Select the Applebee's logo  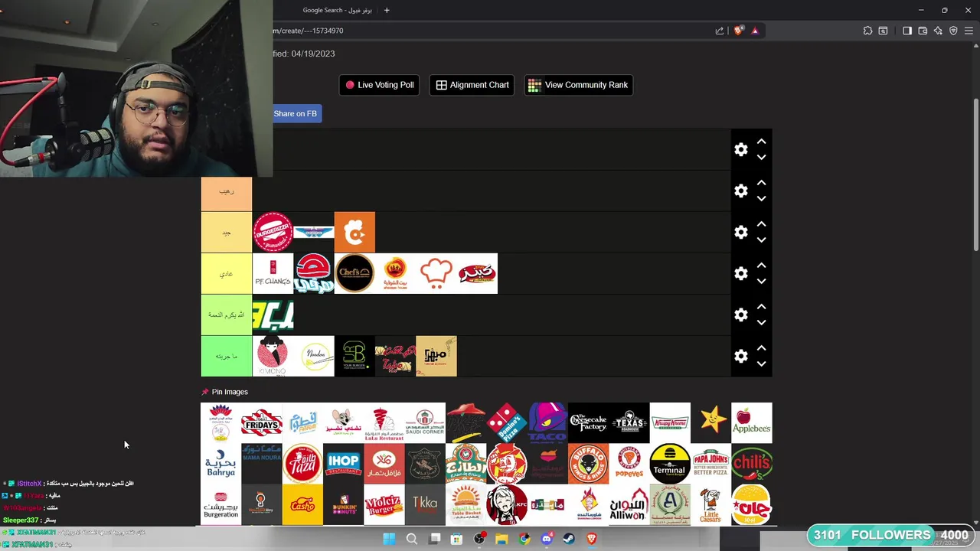click(752, 422)
